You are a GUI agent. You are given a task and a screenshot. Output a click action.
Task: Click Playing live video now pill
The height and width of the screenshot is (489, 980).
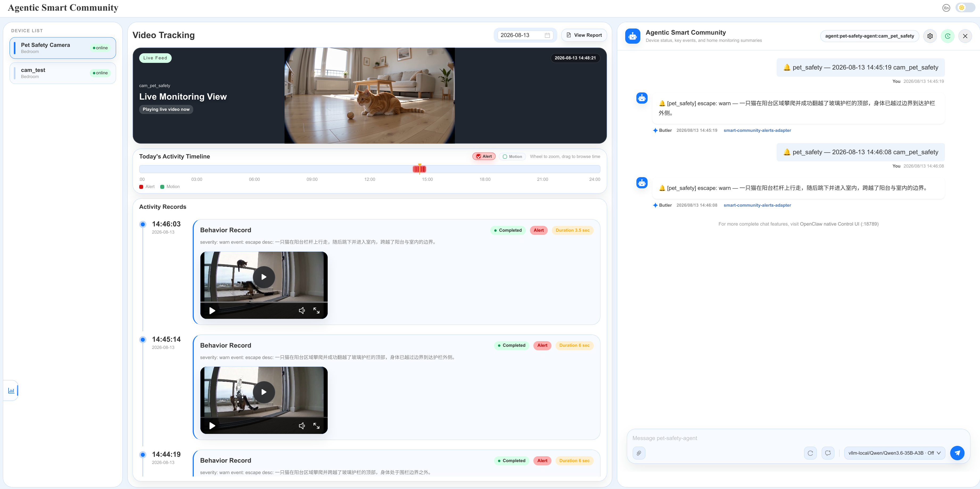pos(166,109)
